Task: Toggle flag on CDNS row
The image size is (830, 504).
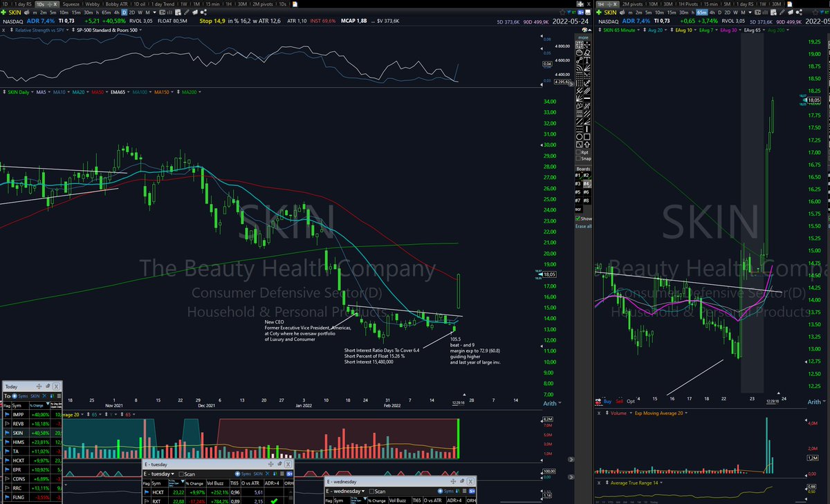Action: coord(7,479)
